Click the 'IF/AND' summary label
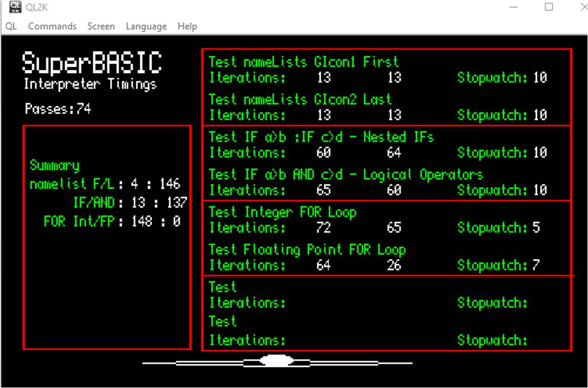Screen dimensions: 588x388 [x=94, y=202]
